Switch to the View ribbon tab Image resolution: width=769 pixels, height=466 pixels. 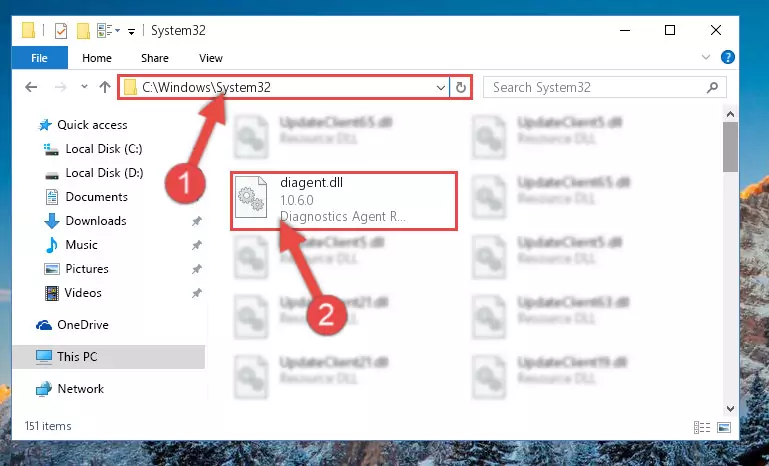(211, 58)
